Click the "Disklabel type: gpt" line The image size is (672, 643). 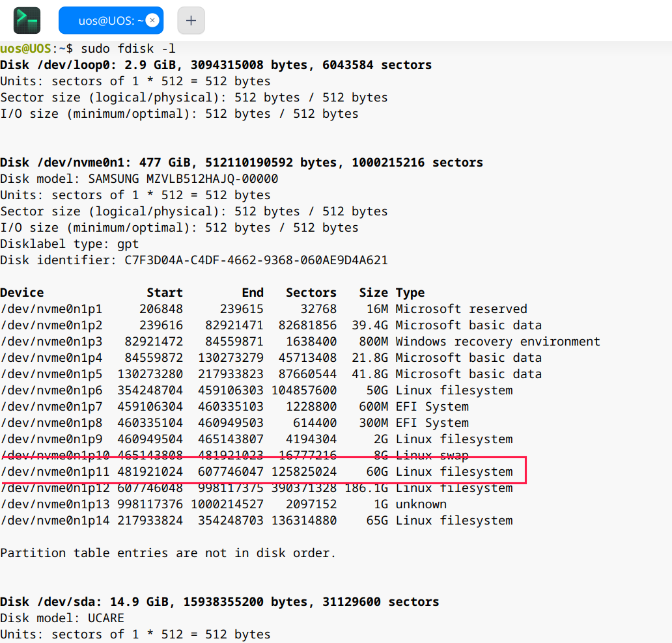pos(70,244)
